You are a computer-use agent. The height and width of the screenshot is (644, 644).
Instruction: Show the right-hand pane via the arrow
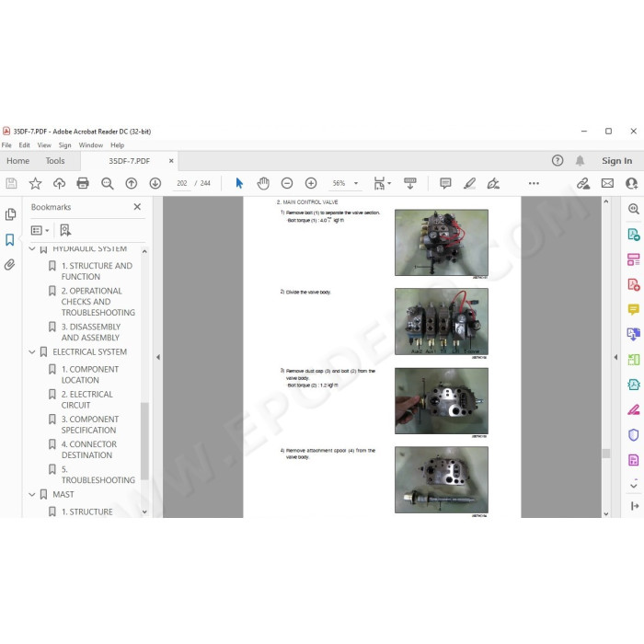615,357
